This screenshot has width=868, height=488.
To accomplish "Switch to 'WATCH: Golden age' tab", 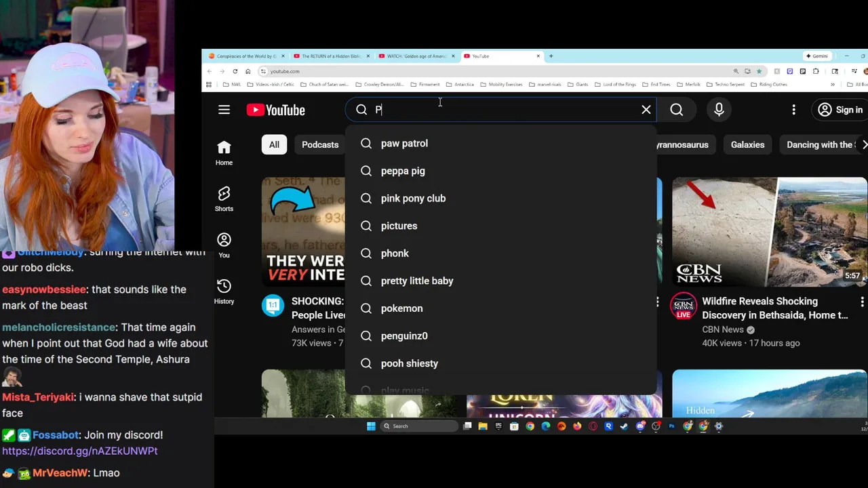I will (x=416, y=56).
